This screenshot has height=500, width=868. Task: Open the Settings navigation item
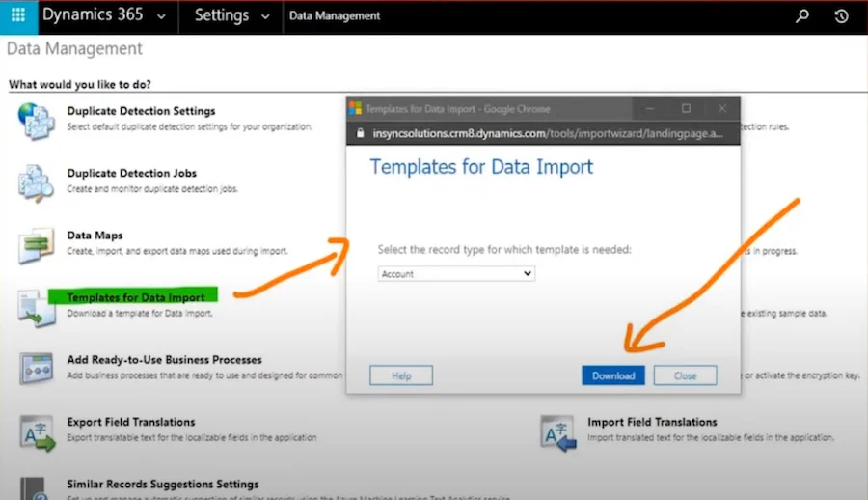[x=222, y=15]
